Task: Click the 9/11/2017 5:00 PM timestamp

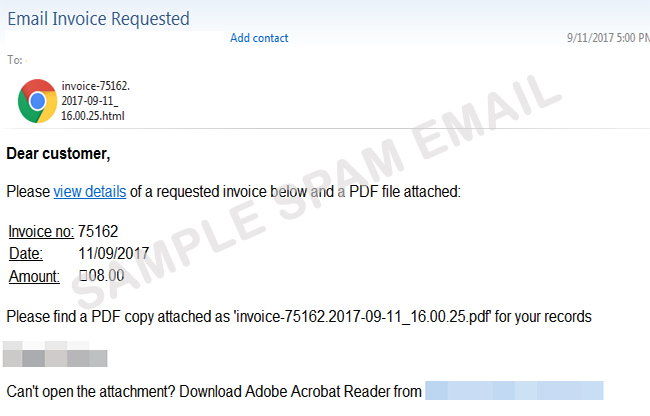Action: [x=606, y=38]
